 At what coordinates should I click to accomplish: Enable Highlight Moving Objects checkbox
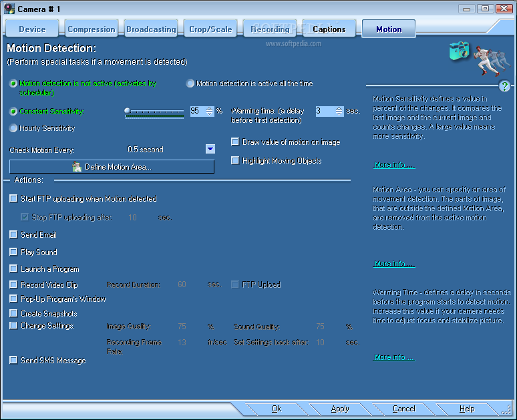tap(234, 160)
